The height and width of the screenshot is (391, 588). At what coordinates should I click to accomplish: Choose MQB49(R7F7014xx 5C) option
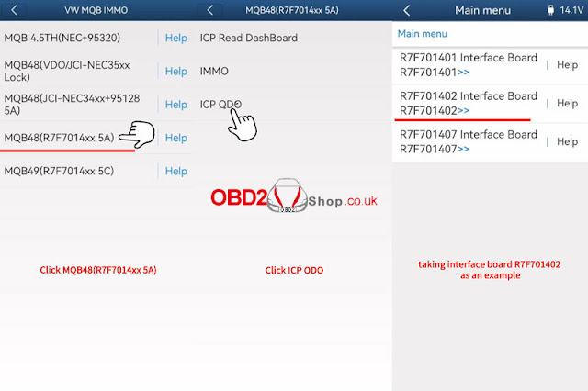click(x=59, y=171)
